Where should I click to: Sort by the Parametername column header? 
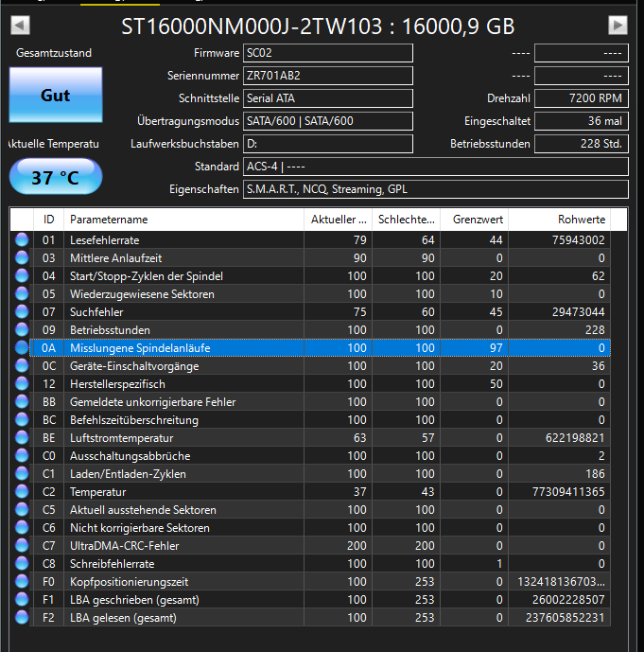(183, 220)
